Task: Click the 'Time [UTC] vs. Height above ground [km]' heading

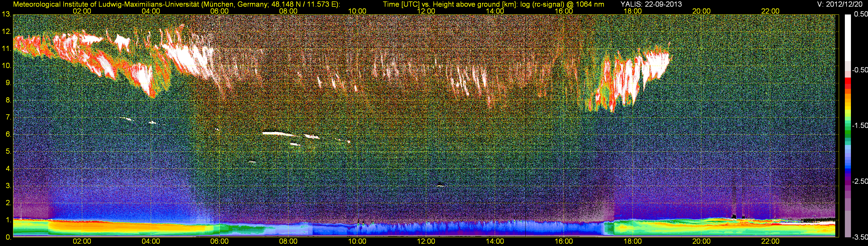Action: [x=450, y=4]
